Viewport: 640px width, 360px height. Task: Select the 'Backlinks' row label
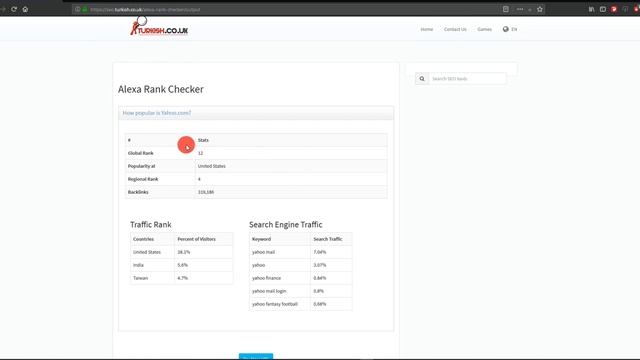coord(138,192)
